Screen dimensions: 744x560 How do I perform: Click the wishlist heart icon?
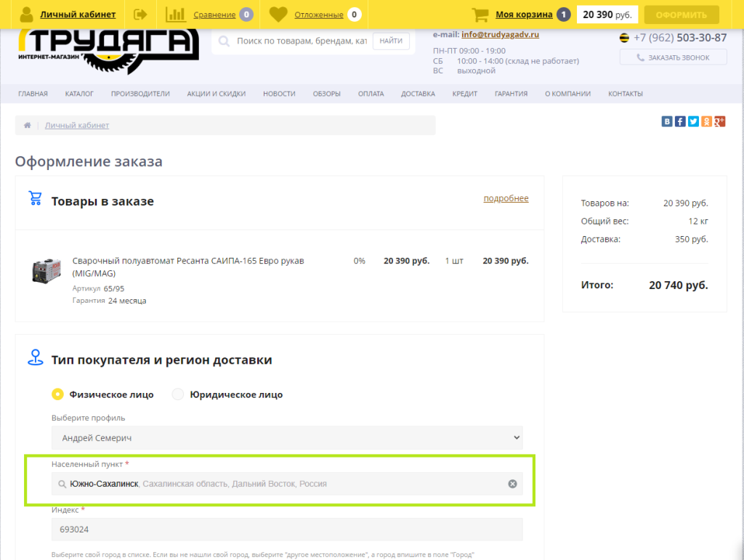point(278,15)
